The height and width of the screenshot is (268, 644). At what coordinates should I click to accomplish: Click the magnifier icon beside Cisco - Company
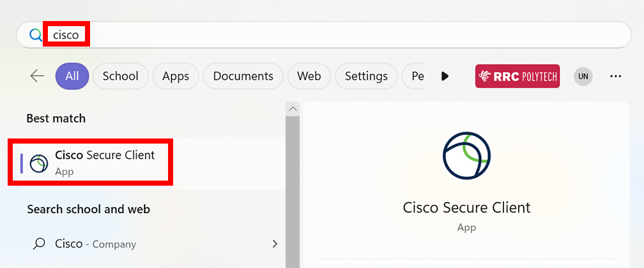[38, 244]
